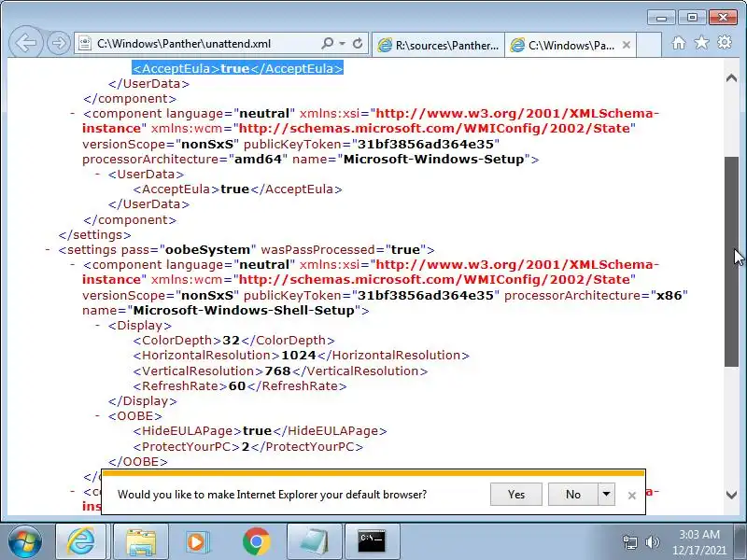Click No on default browser prompt
Image resolution: width=747 pixels, height=560 pixels.
pyautogui.click(x=572, y=495)
